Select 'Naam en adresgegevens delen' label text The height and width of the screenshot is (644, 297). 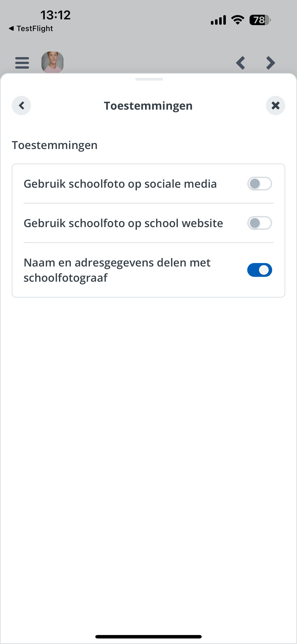click(117, 270)
